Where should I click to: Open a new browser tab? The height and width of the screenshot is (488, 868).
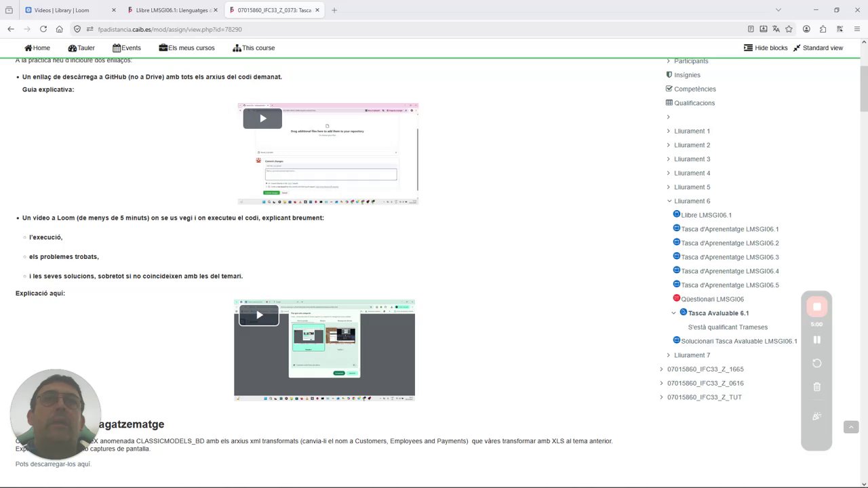(x=334, y=10)
